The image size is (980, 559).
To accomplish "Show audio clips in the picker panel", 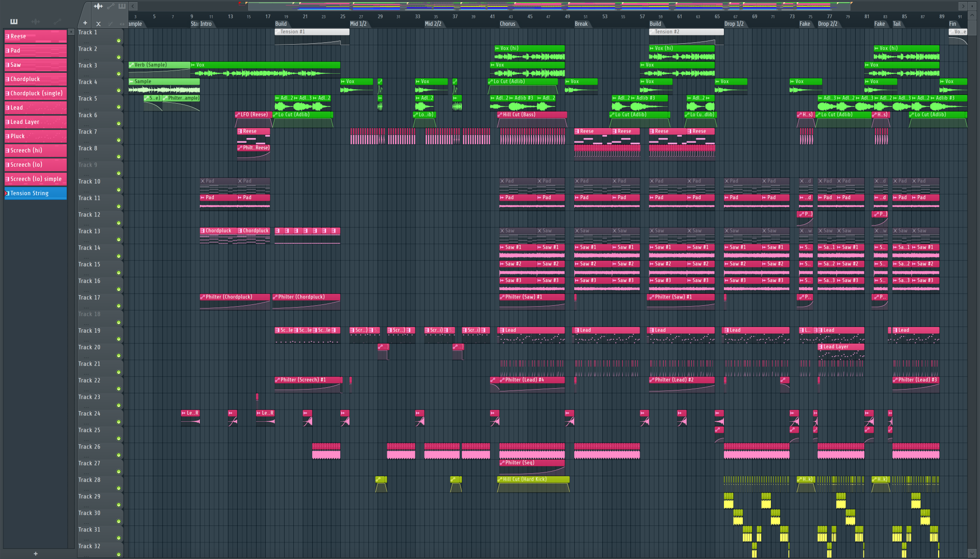I will coord(35,21).
